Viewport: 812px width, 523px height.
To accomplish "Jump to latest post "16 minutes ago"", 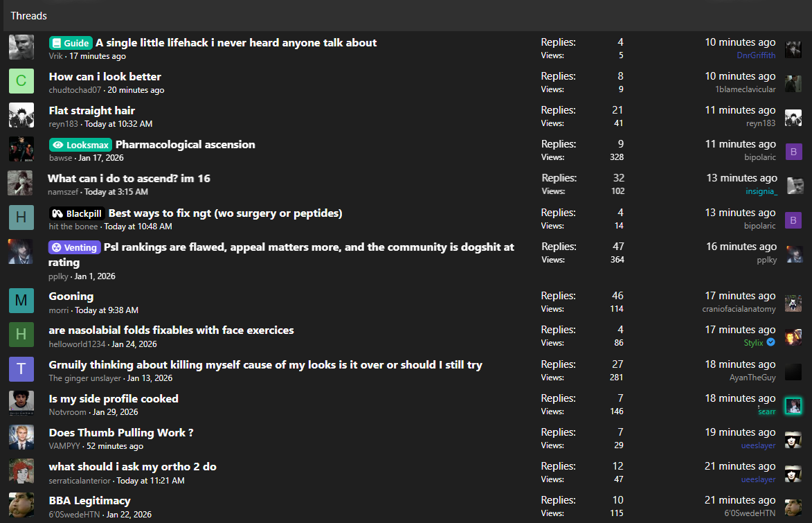I will tap(740, 247).
